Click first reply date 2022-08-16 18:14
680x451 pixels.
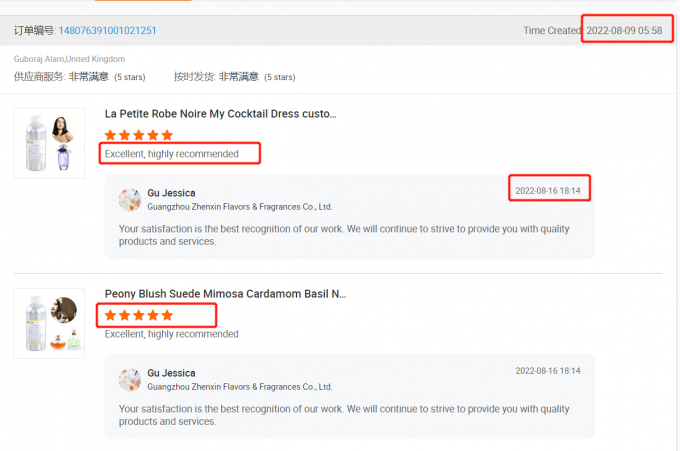coord(547,190)
